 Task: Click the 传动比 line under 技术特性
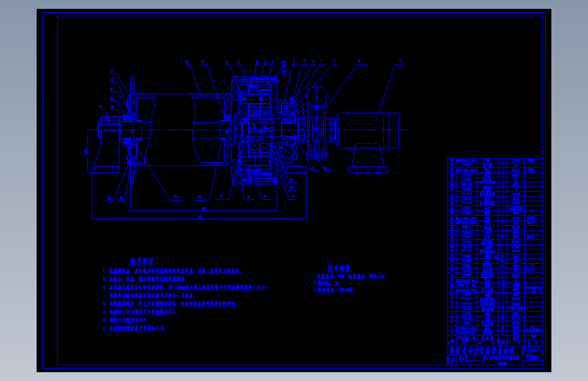326,283
